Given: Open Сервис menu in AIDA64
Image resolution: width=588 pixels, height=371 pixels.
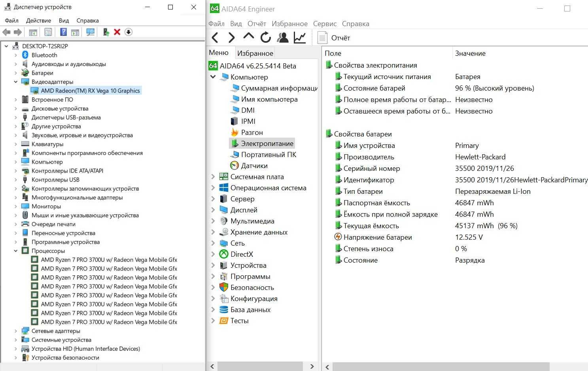Looking at the screenshot, I should 325,24.
